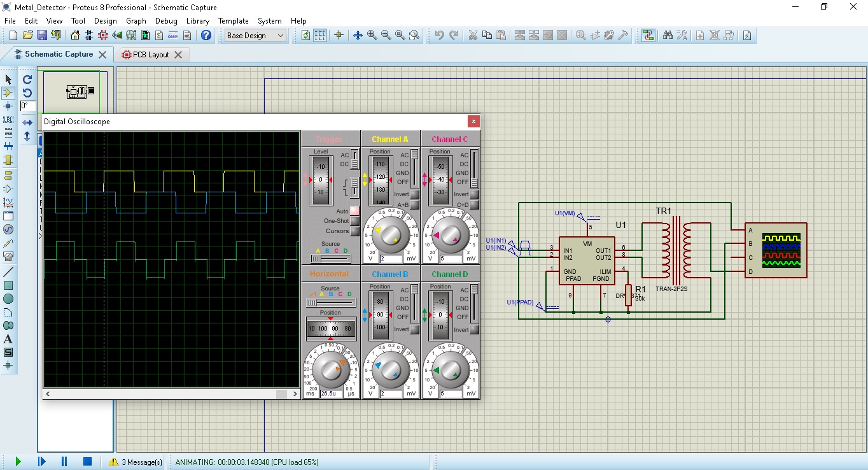
Task: Click the Home page icon
Action: coord(76,36)
